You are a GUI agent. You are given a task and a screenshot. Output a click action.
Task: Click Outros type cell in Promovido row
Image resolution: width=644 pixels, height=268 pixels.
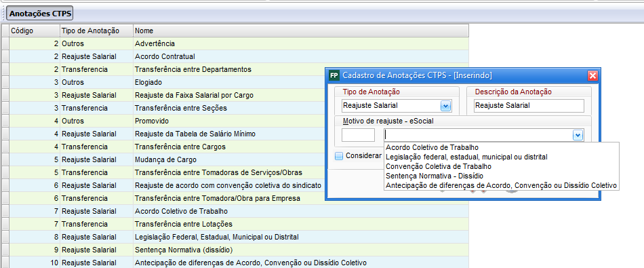(x=96, y=121)
